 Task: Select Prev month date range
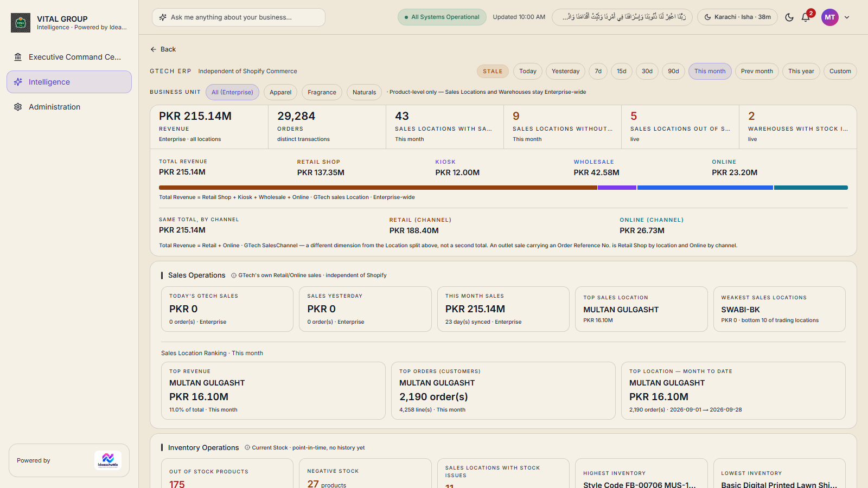[757, 71]
